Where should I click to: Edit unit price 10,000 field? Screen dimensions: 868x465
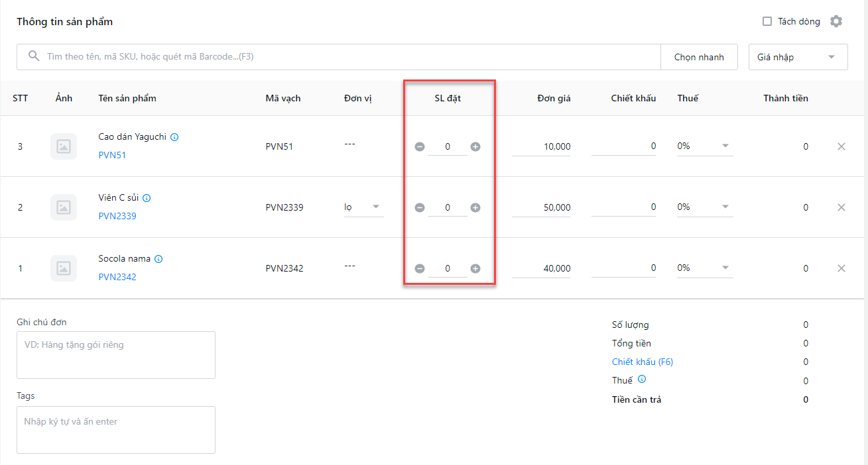(541, 146)
